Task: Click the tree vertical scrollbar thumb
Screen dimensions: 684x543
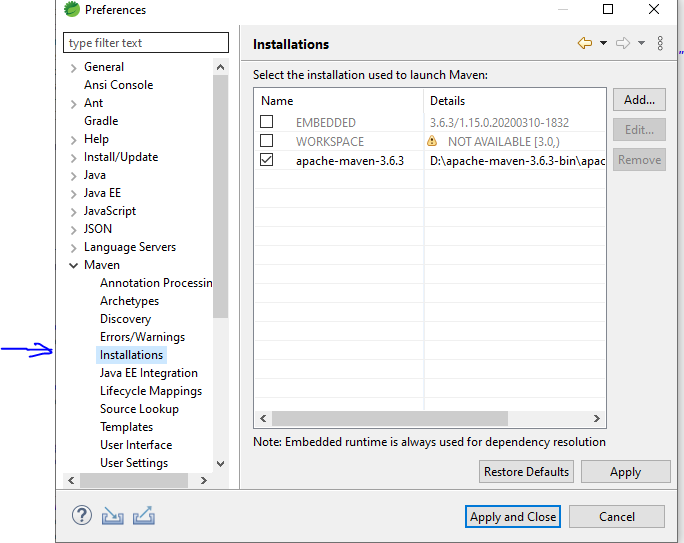Action: 221,197
